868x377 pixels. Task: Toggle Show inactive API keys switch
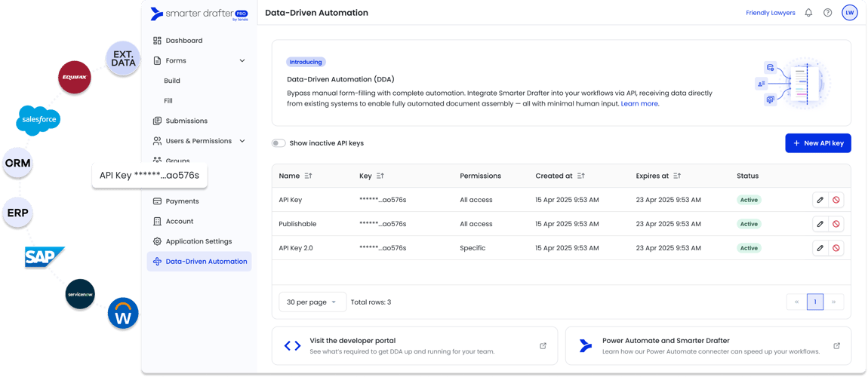click(x=279, y=143)
